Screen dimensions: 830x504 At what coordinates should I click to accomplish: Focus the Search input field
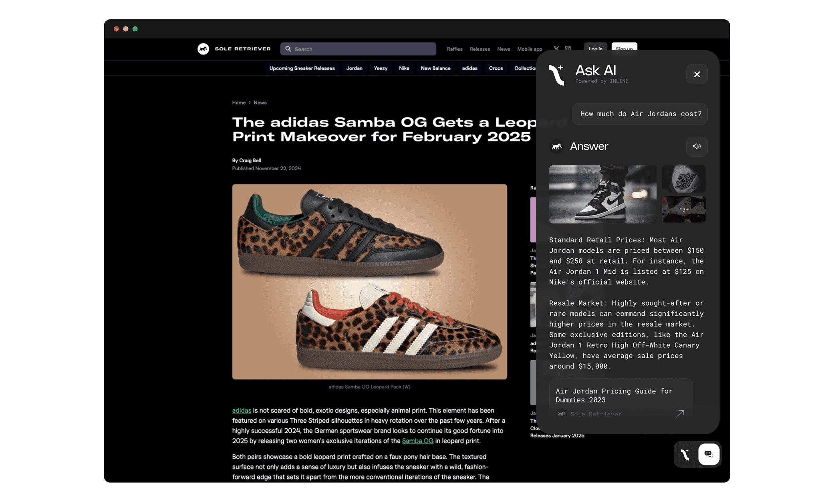pos(358,49)
